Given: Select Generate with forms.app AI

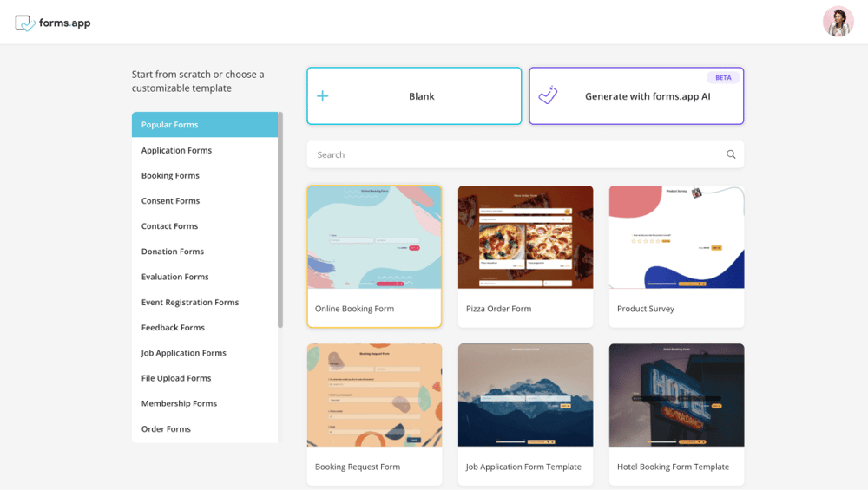Looking at the screenshot, I should [647, 96].
